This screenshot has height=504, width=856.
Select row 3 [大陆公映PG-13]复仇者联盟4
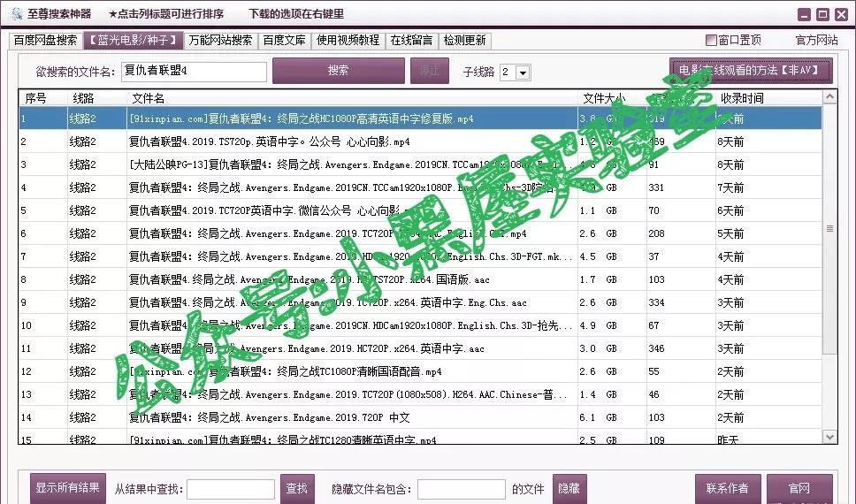tap(420, 164)
